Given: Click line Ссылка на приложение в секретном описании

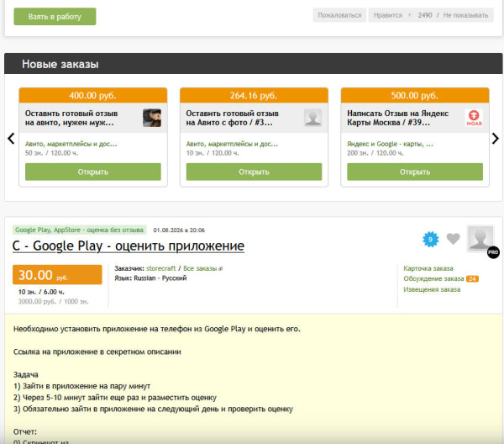Looking at the screenshot, I should pos(97,351).
